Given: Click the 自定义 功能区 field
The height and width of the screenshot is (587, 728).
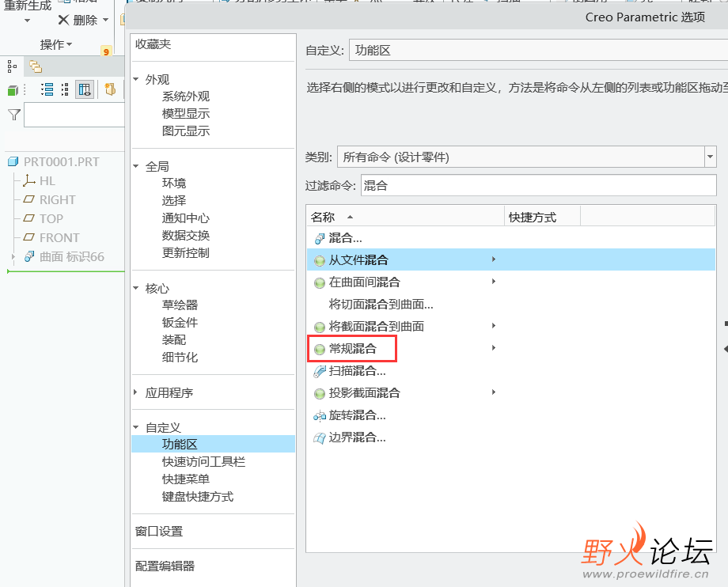Looking at the screenshot, I should pyautogui.click(x=539, y=50).
